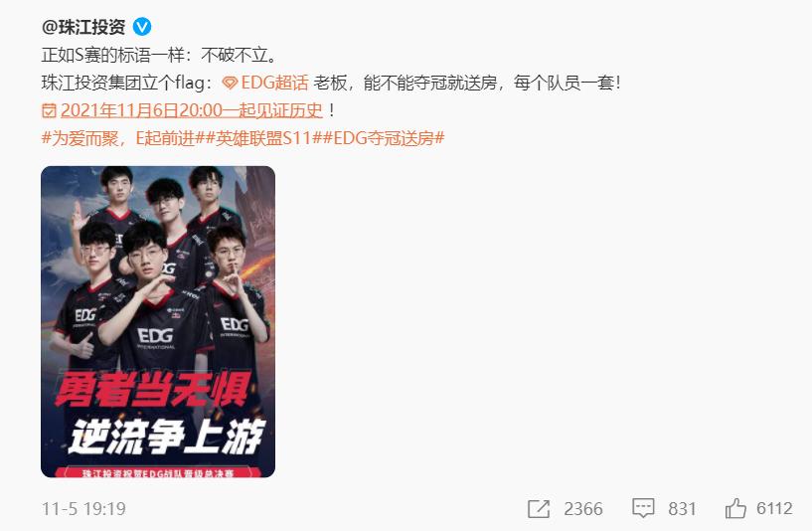Screen dimensions: 812x531
Task: Click the post timestamp 11-5 19:19
Action: point(83,509)
